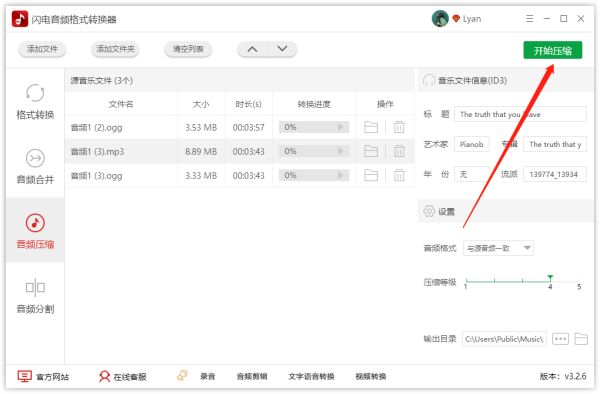Click the 版本: v3.2.6 label
600x394 pixels.
[562, 376]
